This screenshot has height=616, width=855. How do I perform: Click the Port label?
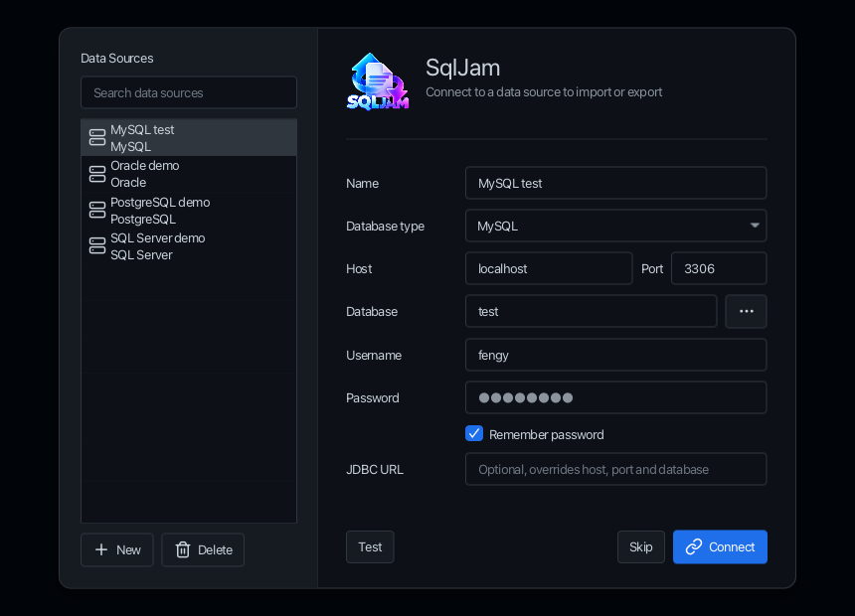click(652, 268)
